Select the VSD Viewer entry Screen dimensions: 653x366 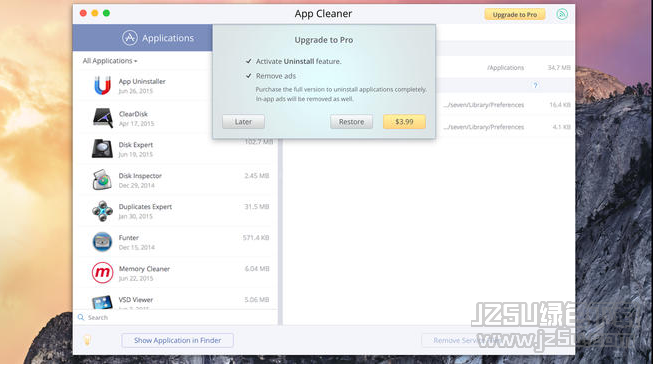pos(175,300)
